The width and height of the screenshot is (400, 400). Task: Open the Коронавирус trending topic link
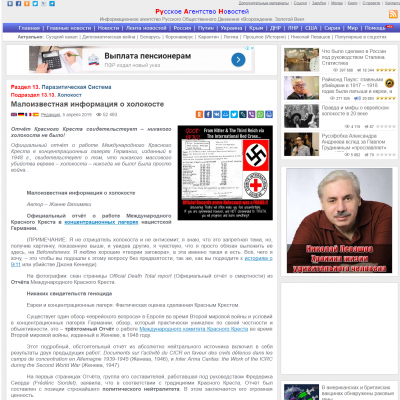(179, 37)
